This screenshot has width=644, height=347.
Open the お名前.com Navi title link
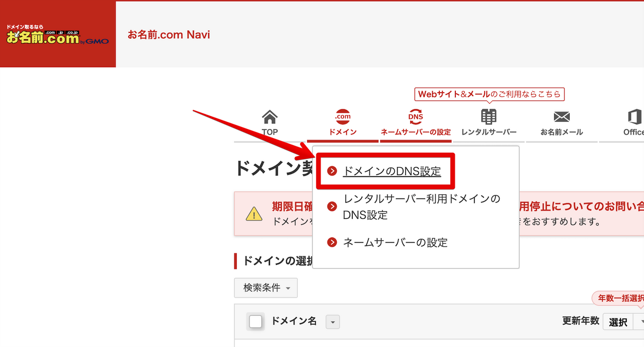[x=169, y=35]
